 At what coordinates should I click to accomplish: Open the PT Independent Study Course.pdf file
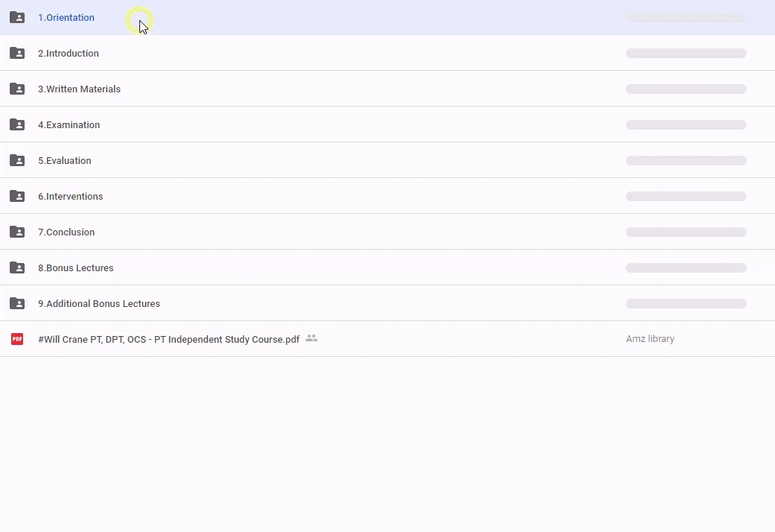point(168,340)
